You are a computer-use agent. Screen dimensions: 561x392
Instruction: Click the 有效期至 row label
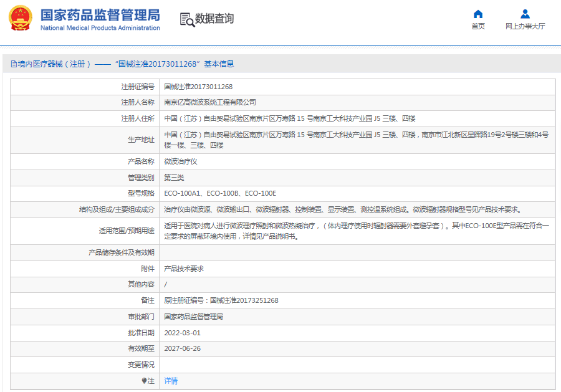pos(141,348)
